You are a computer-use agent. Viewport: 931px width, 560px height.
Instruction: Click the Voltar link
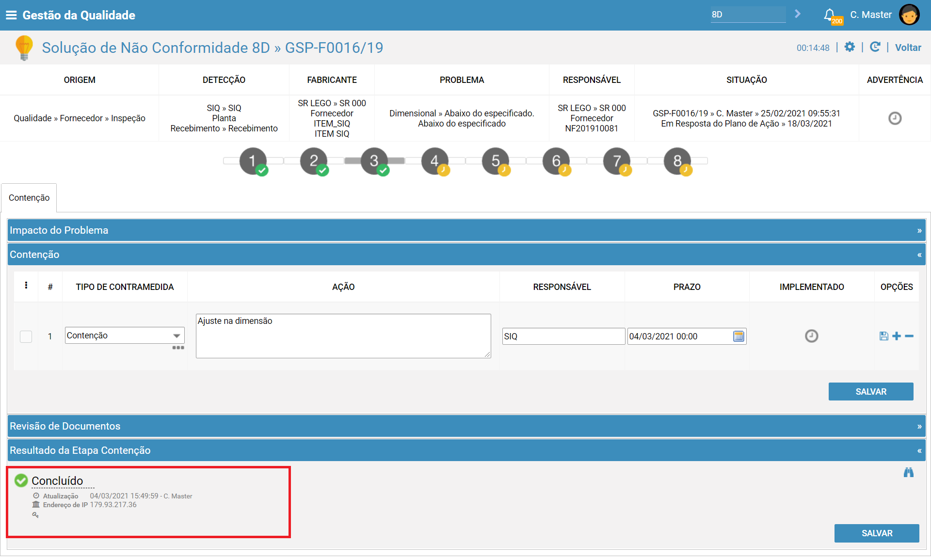(x=908, y=48)
